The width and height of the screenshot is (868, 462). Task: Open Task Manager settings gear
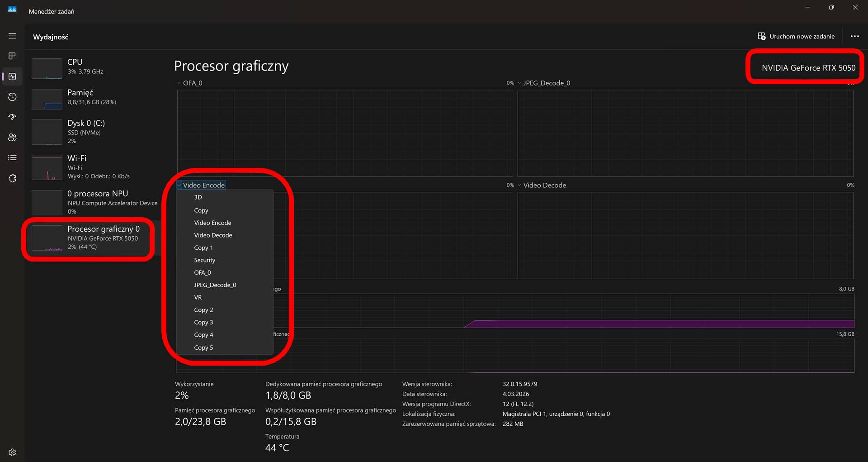pyautogui.click(x=12, y=452)
